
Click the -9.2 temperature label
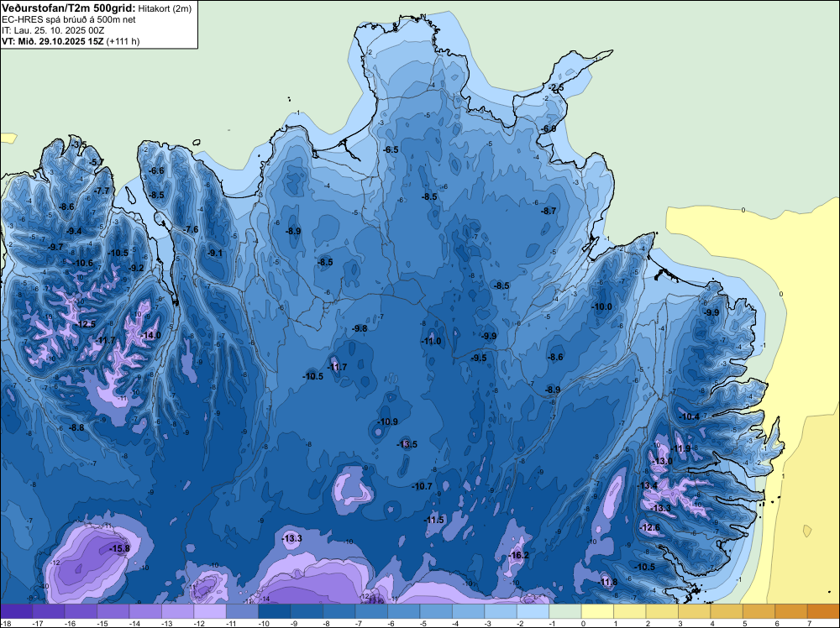tap(136, 268)
